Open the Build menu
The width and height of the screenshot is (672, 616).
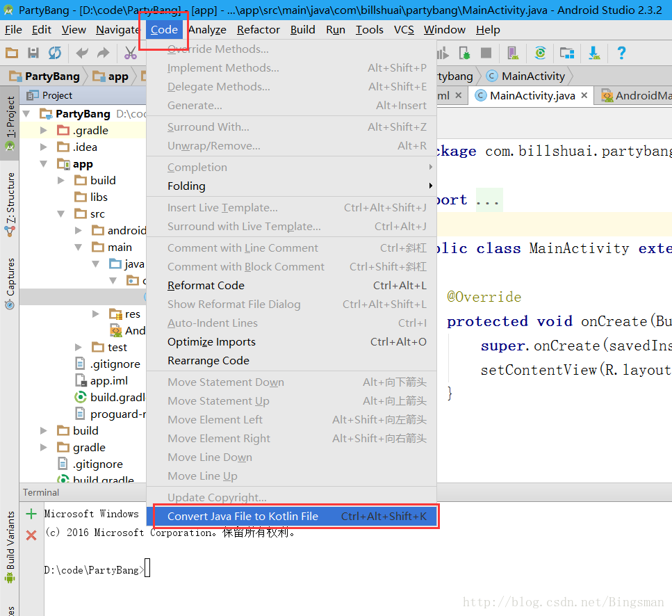[302, 30]
